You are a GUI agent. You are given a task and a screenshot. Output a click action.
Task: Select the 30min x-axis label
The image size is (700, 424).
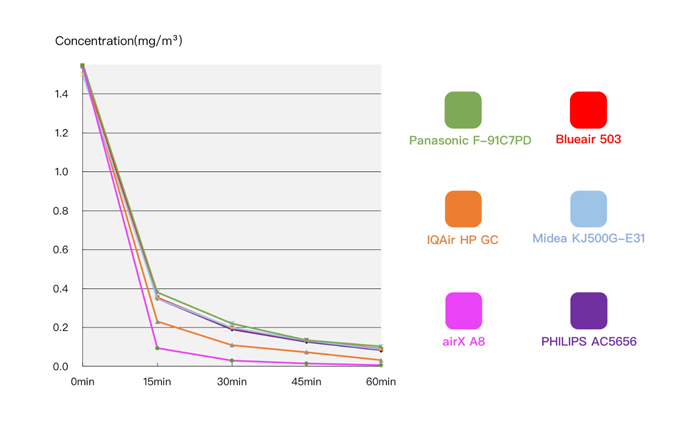pyautogui.click(x=231, y=383)
